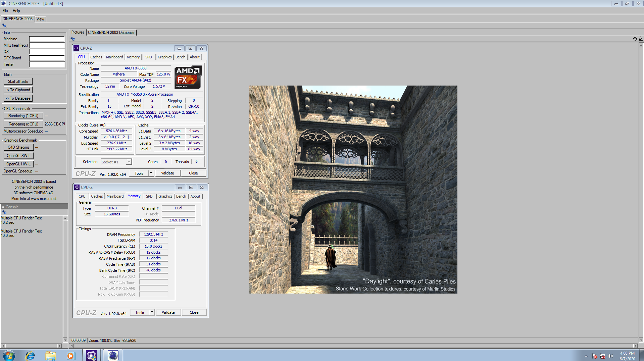Open the Help menu
644x361 pixels.
tap(16, 11)
